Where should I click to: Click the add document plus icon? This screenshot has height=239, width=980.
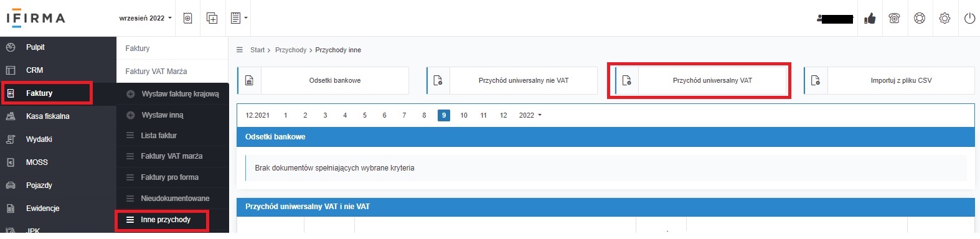click(212, 18)
